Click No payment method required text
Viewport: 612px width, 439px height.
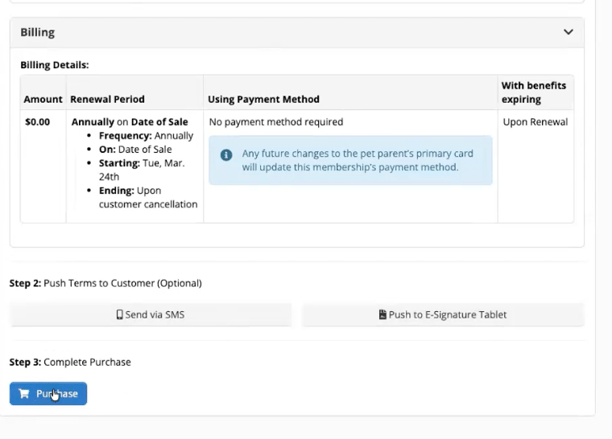[x=276, y=122]
